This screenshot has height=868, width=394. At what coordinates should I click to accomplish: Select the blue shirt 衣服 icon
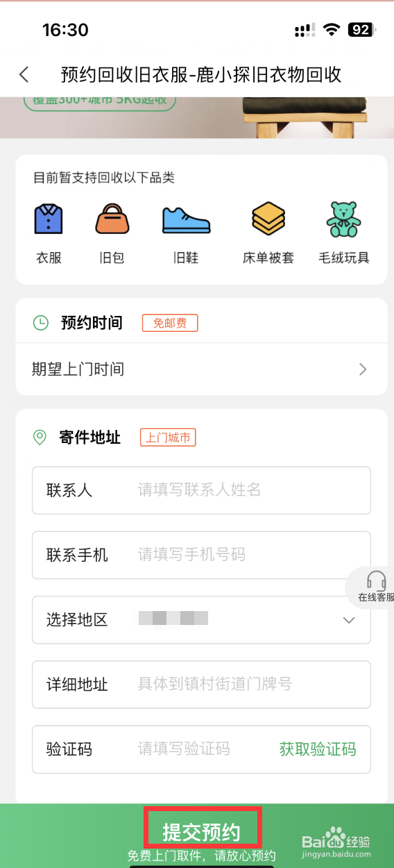click(49, 219)
